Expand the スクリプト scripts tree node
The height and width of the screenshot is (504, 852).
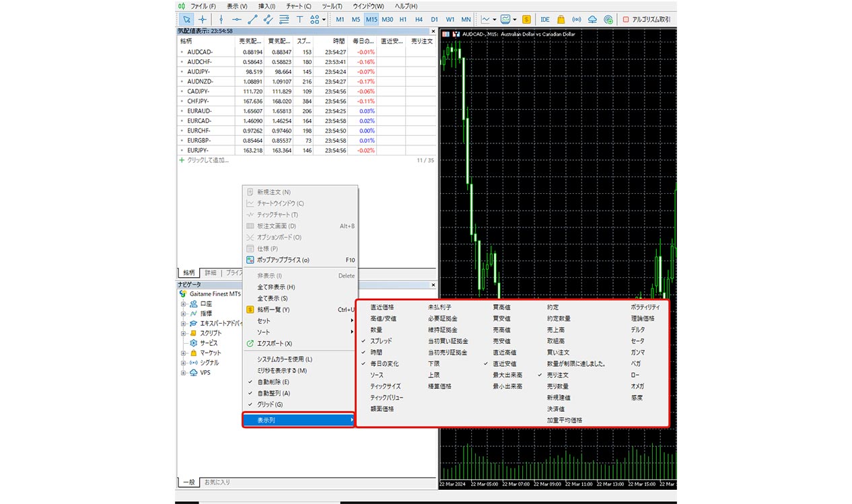click(x=182, y=333)
